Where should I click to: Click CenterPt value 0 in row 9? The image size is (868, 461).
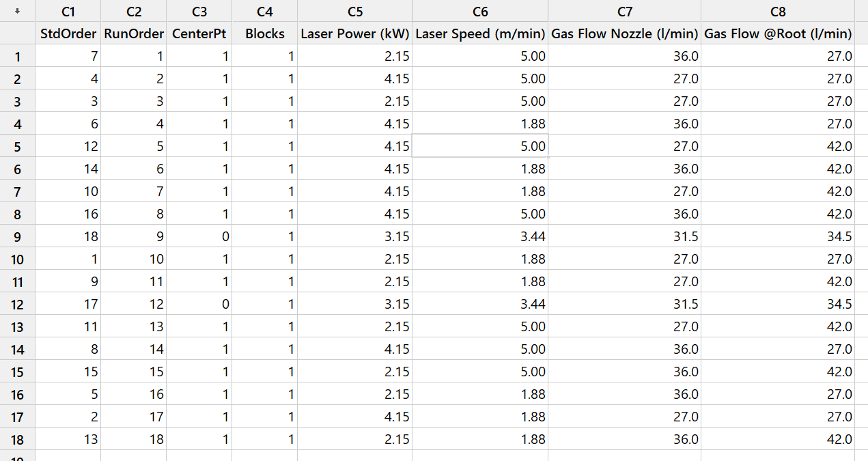click(199, 236)
